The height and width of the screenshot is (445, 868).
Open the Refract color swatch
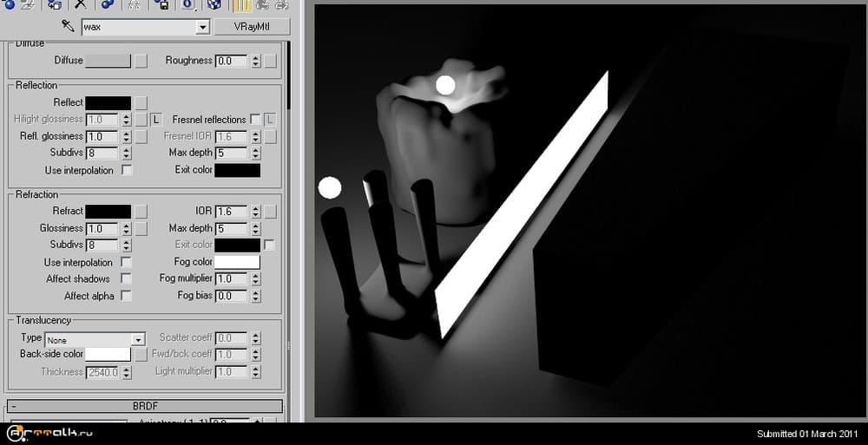(x=108, y=211)
